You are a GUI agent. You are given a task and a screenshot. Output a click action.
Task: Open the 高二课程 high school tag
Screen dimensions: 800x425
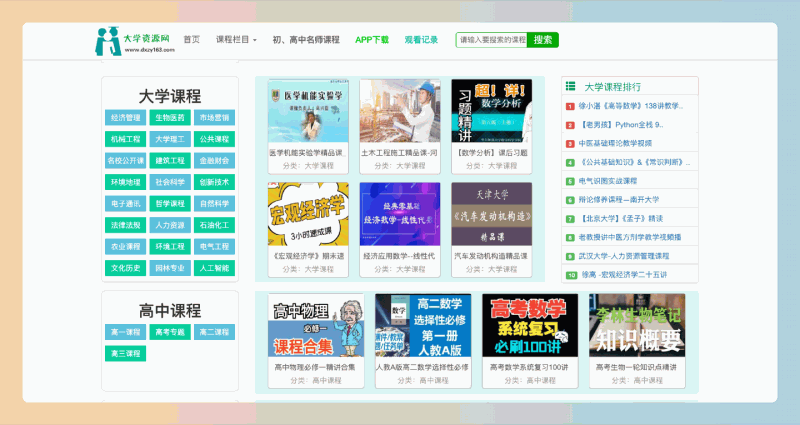coord(214,332)
